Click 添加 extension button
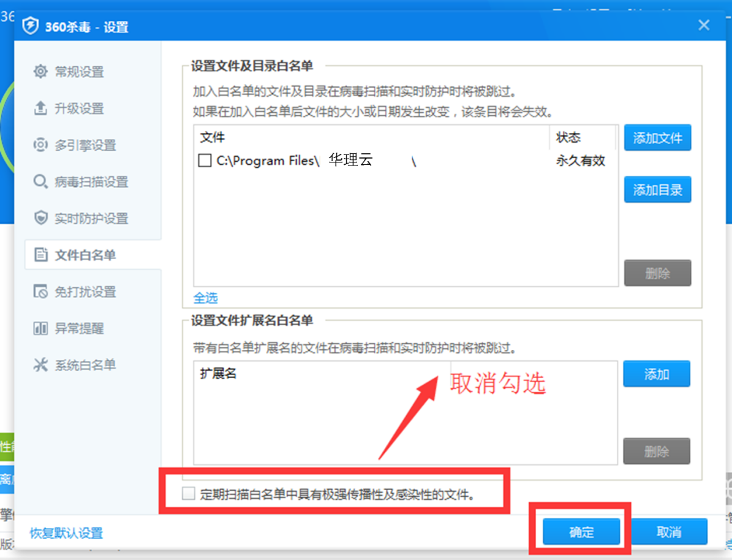The height and width of the screenshot is (560, 732). [657, 374]
